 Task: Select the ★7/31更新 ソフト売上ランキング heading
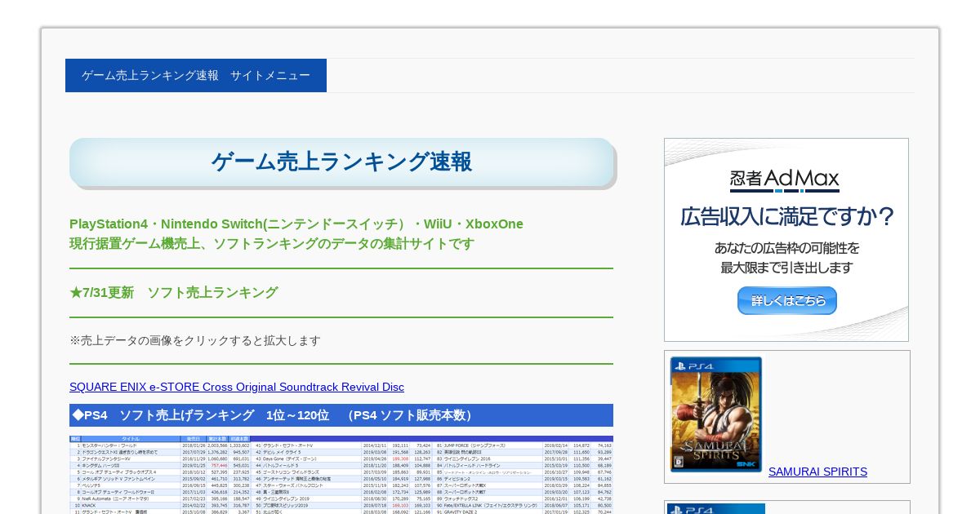pyautogui.click(x=174, y=293)
